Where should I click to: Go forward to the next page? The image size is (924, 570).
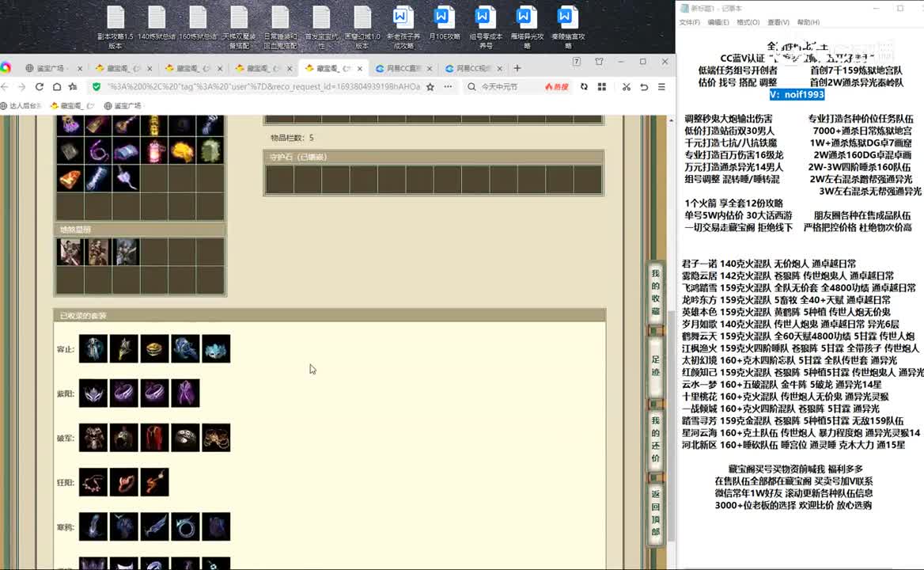tap(22, 86)
